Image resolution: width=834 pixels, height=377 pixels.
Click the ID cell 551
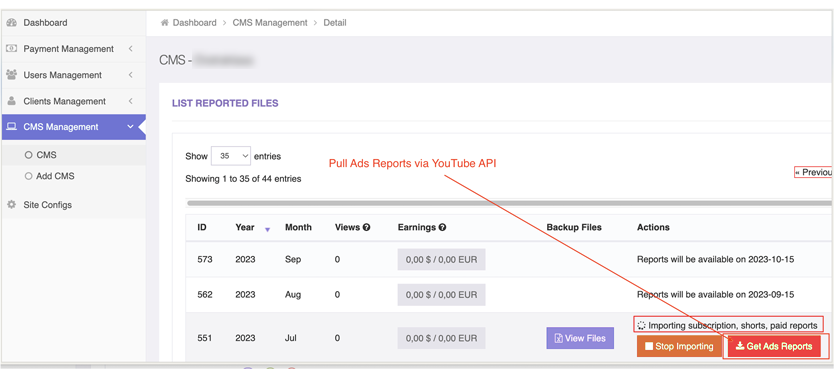[x=205, y=338]
